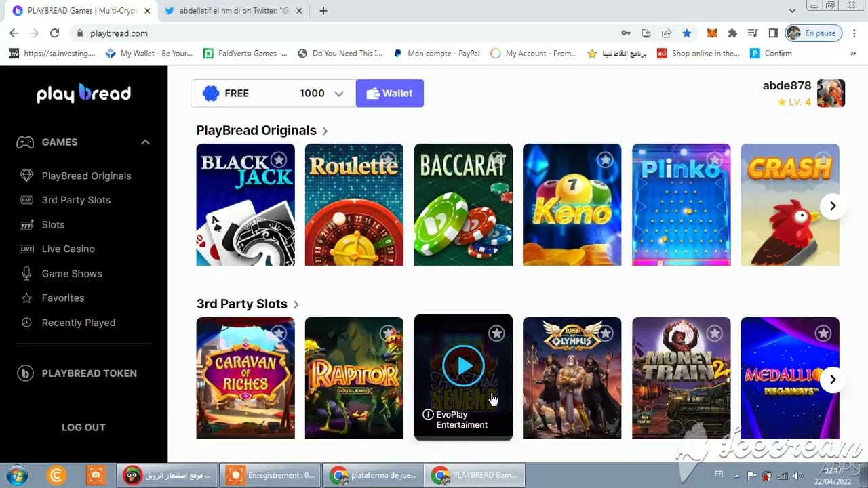The width and height of the screenshot is (868, 488).
Task: Favorite the Baccarat game star
Action: pyautogui.click(x=496, y=160)
